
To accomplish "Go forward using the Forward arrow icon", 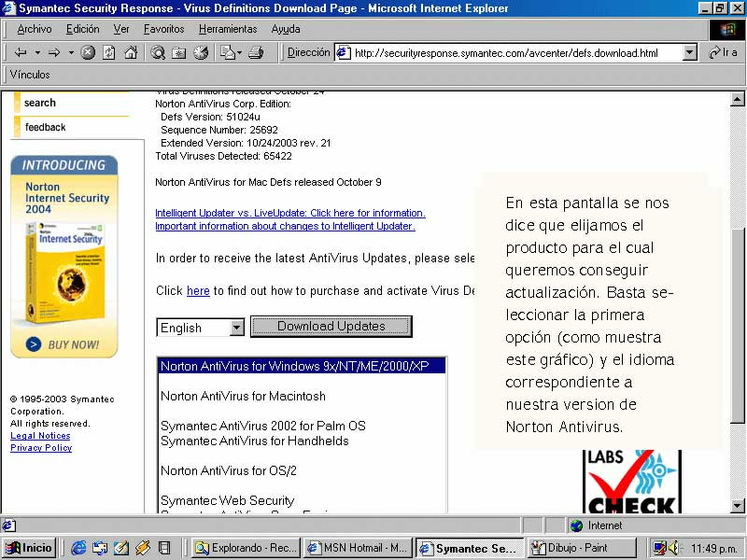I will click(54, 52).
